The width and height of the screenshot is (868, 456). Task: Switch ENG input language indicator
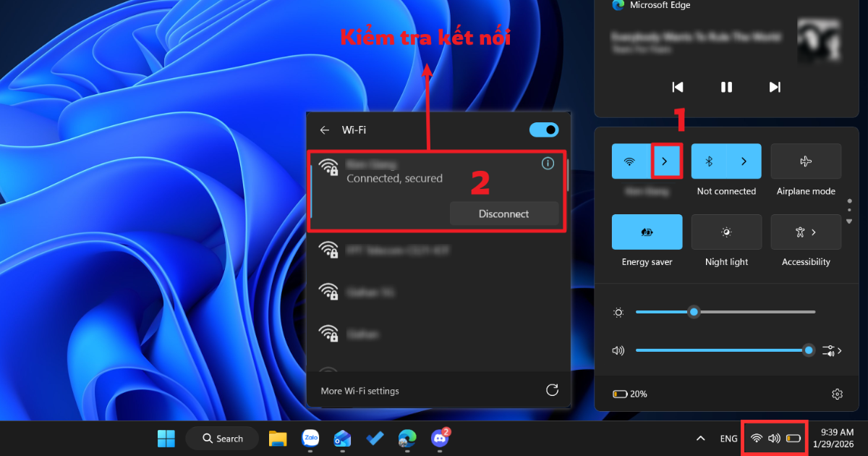[x=728, y=438]
